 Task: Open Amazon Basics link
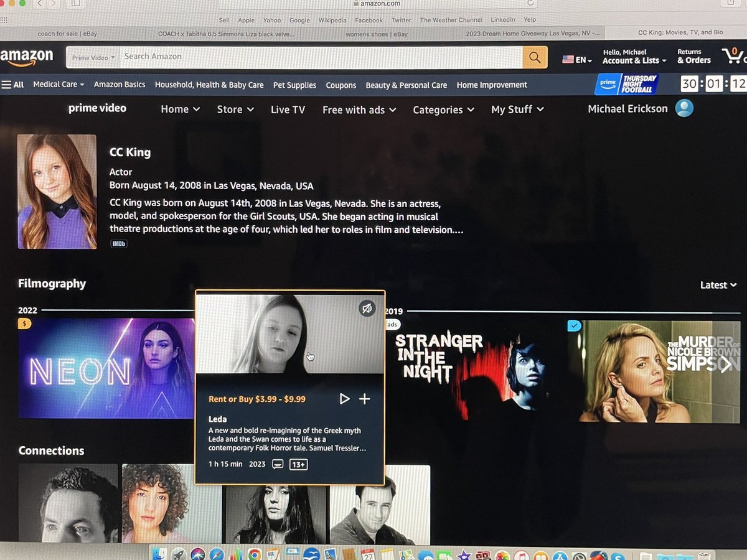120,85
